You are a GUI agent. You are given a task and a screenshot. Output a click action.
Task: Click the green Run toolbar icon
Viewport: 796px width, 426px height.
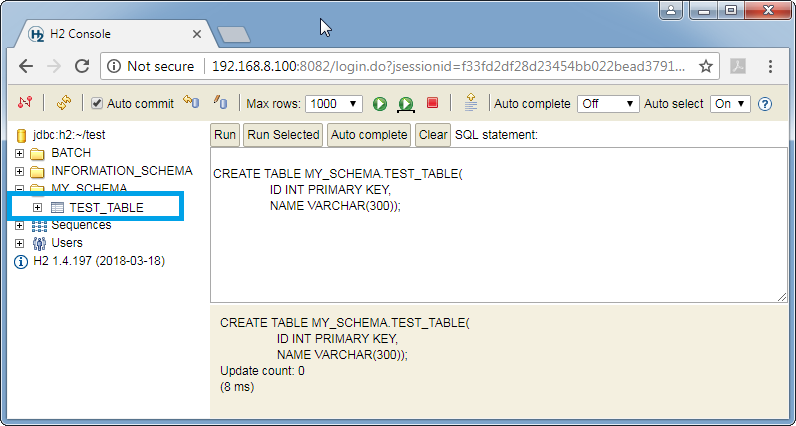pos(380,104)
